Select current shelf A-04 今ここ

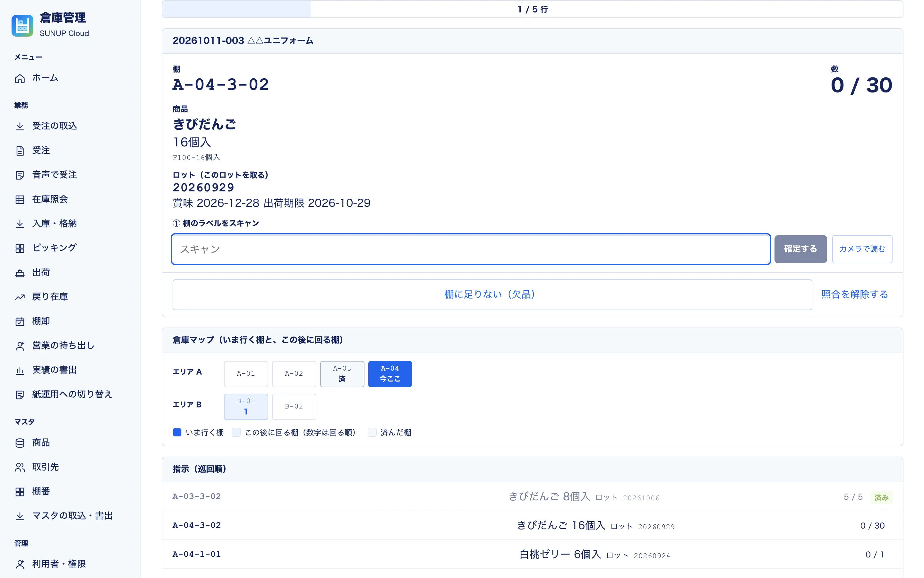[390, 374]
